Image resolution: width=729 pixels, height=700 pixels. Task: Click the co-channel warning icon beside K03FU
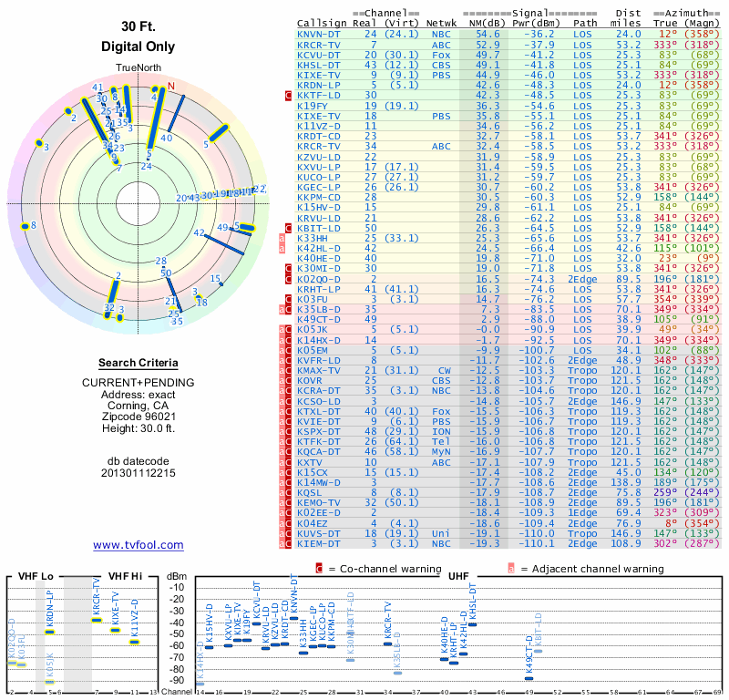pos(288,300)
